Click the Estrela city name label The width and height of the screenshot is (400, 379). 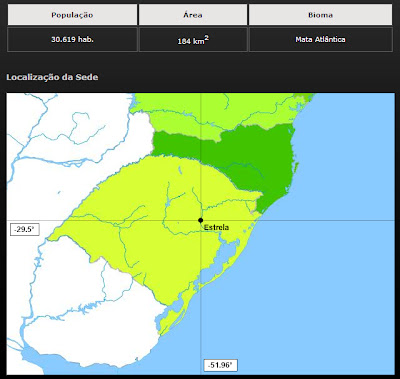click(x=216, y=227)
